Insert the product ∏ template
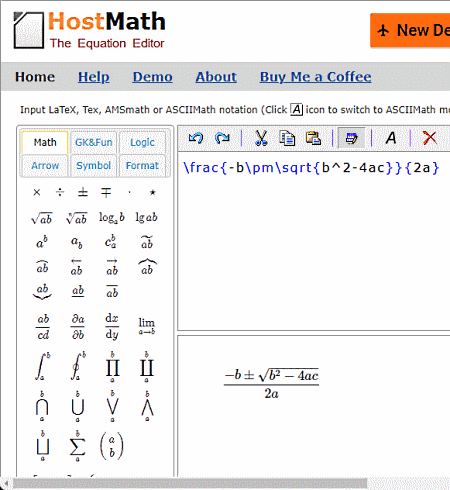 [x=112, y=367]
